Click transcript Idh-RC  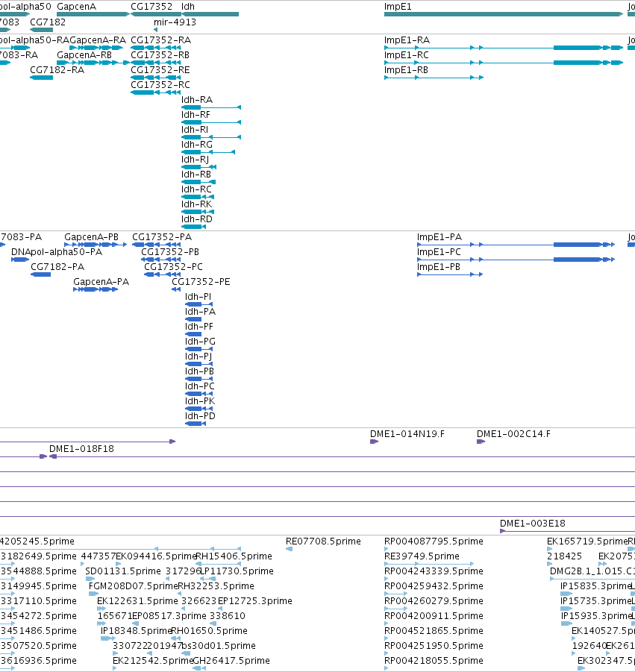click(196, 189)
